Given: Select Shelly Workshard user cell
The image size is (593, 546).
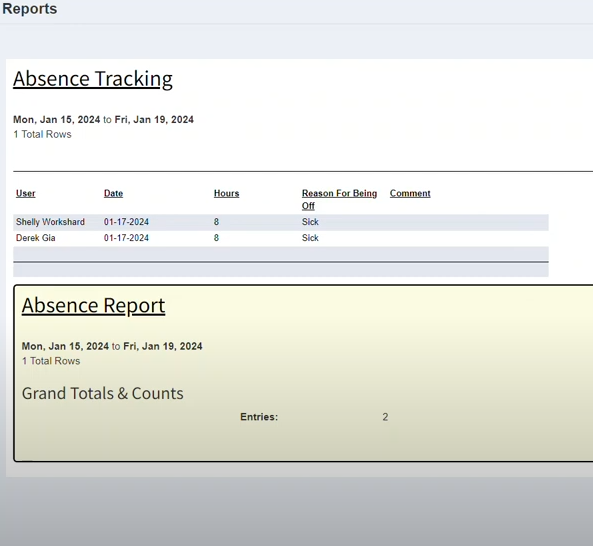Looking at the screenshot, I should point(50,222).
